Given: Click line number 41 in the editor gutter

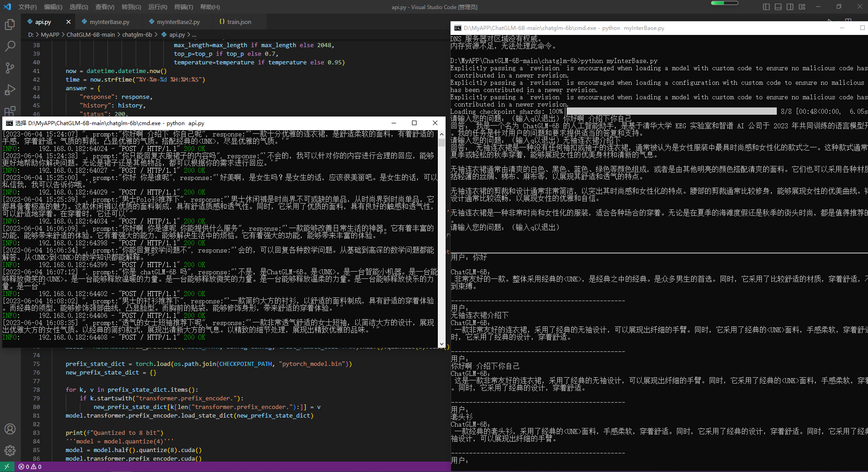Looking at the screenshot, I should [36, 71].
